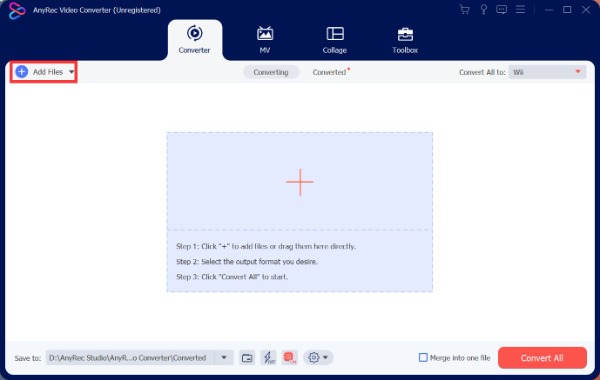The width and height of the screenshot is (600, 380).
Task: Open the gear settings dropdown
Action: [x=318, y=358]
